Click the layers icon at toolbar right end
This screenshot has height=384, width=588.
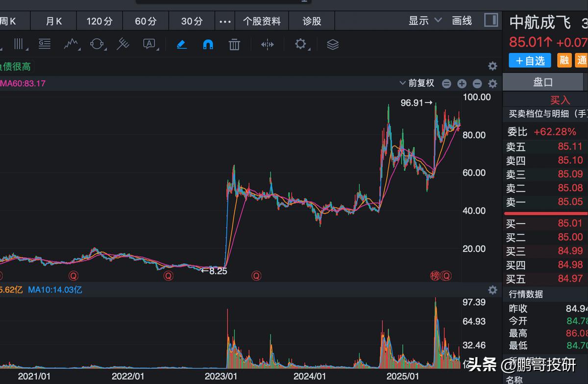point(333,44)
